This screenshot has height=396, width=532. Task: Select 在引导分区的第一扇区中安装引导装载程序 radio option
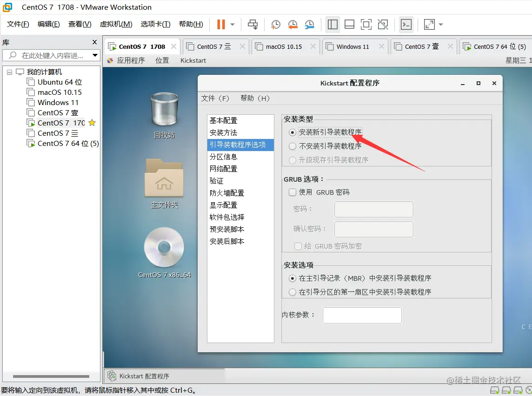pos(292,292)
